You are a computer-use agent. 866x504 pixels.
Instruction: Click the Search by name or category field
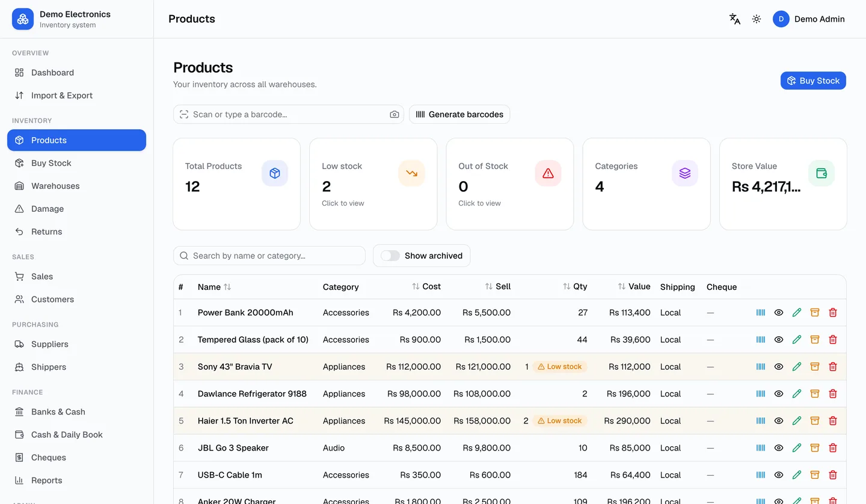[x=269, y=256]
